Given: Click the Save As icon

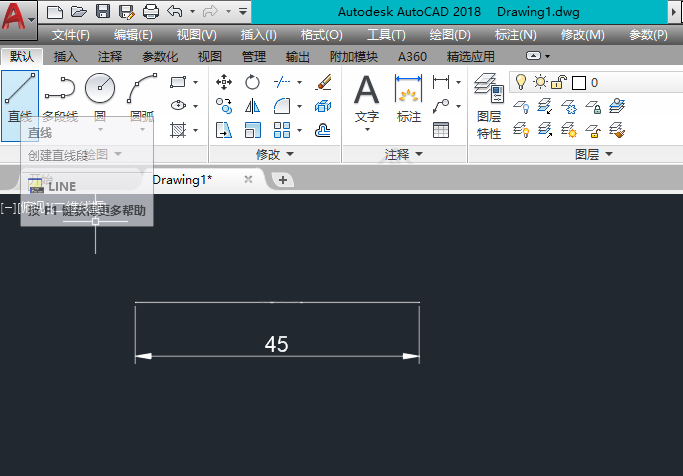Looking at the screenshot, I should [127, 12].
